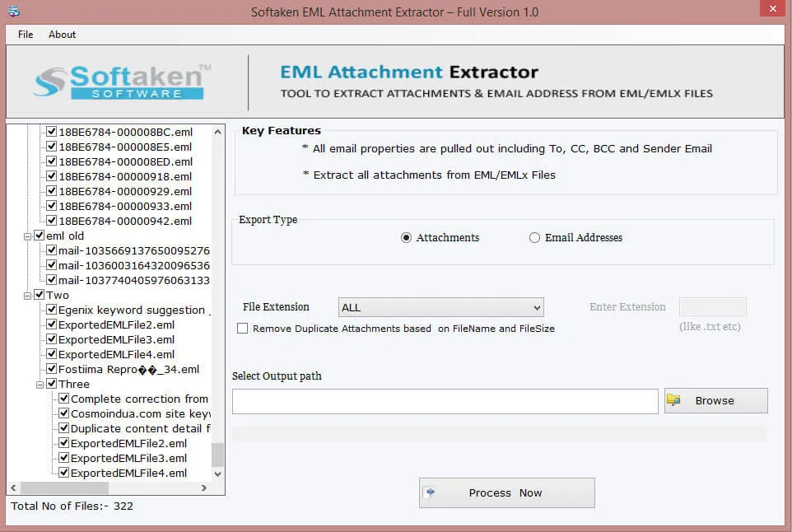Click tree horizontal scroll left arrow
This screenshot has width=792, height=532.
tap(14, 488)
